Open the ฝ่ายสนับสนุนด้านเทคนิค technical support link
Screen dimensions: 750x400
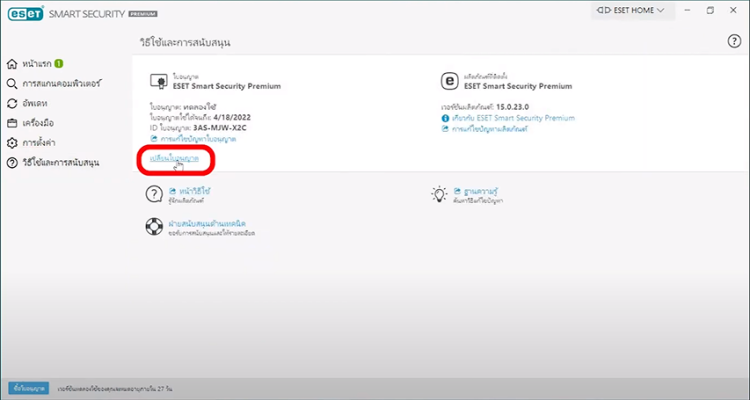[x=207, y=223]
